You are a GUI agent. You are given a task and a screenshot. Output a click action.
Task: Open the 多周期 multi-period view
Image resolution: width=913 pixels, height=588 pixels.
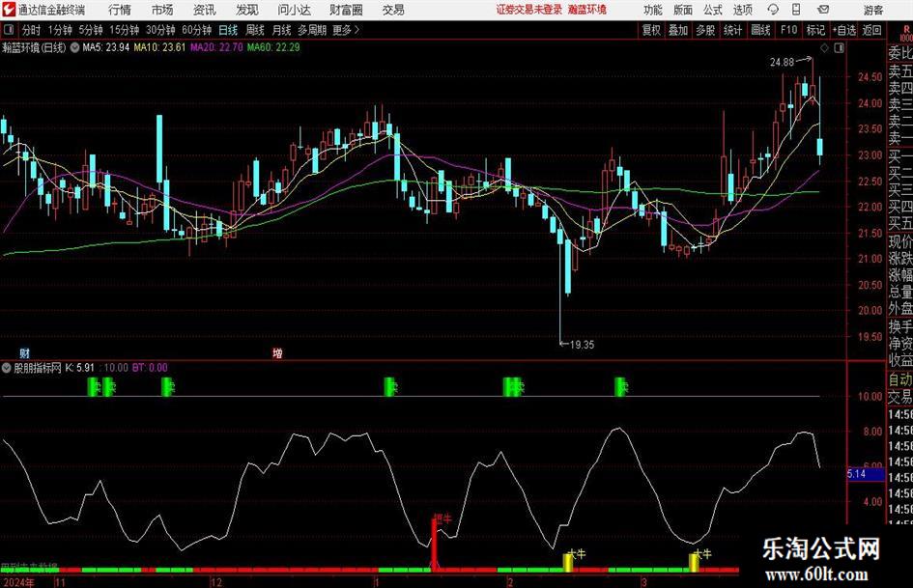pyautogui.click(x=312, y=30)
